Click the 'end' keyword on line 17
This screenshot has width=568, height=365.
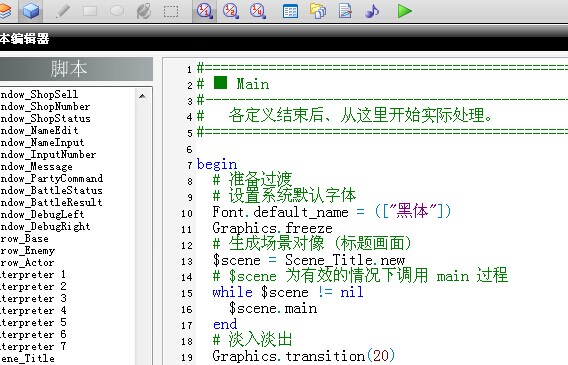click(x=225, y=324)
